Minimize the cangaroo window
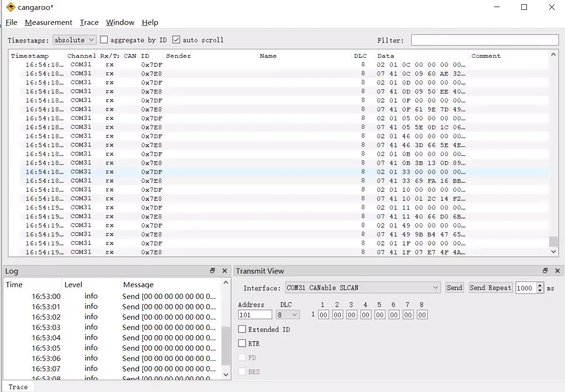The image size is (565, 392). 496,7
